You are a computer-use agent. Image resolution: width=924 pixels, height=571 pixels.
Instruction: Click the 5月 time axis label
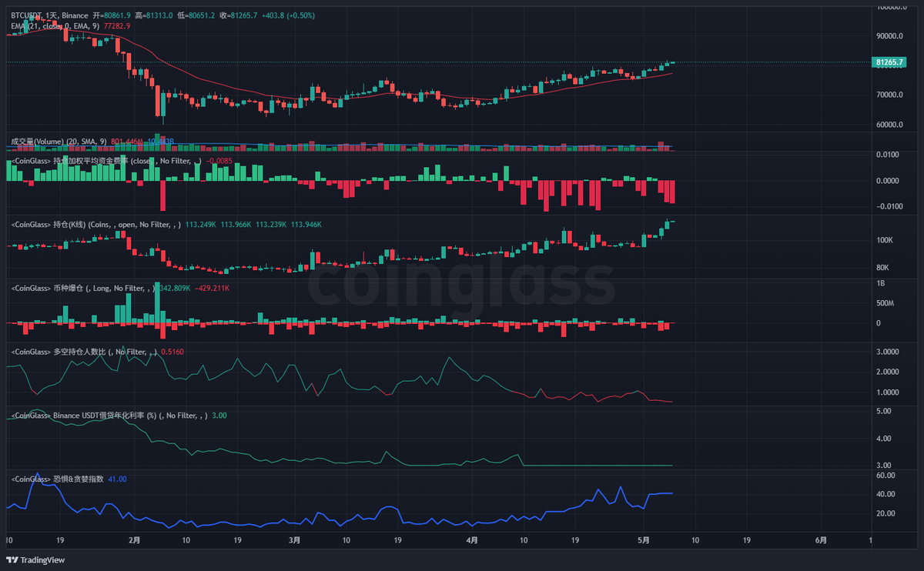coord(644,540)
